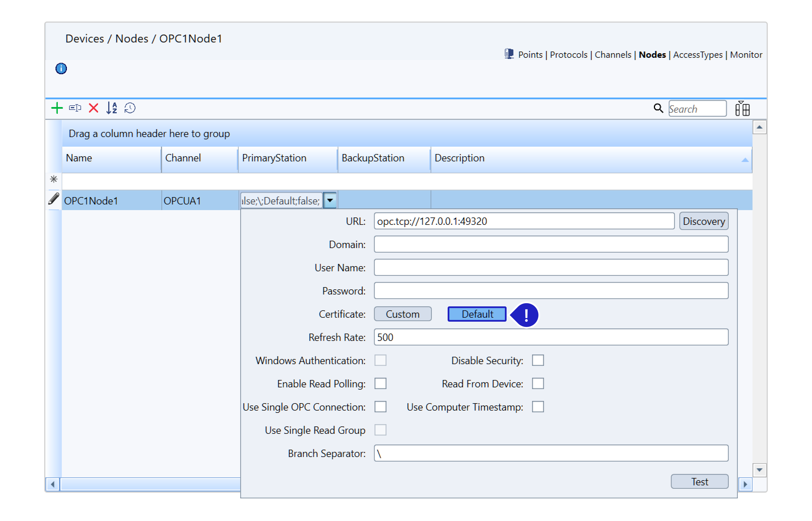Image resolution: width=812 pixels, height=521 pixels.
Task: Click the new row asterisk marker
Action: click(54, 179)
